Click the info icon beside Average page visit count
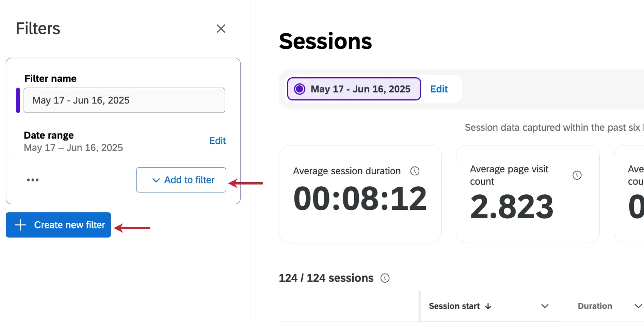 [577, 175]
